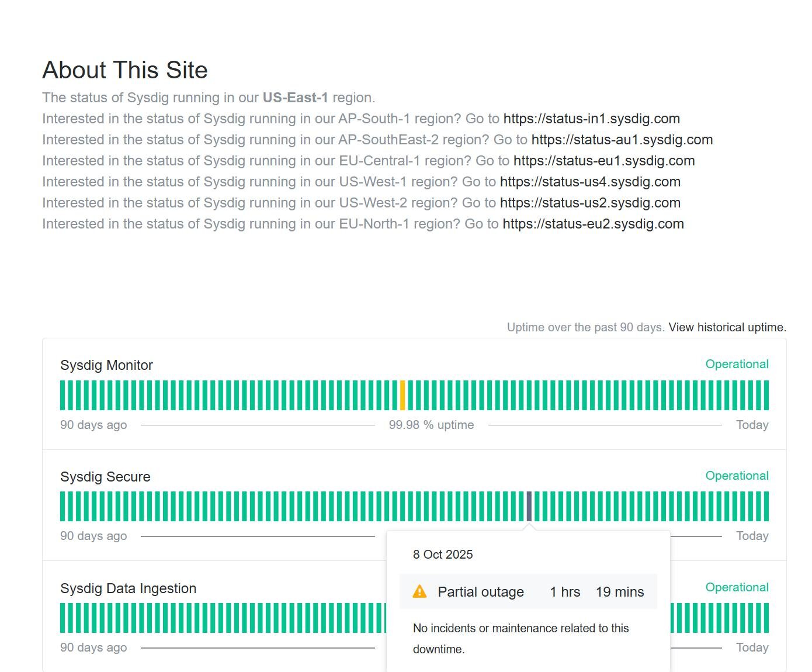The width and height of the screenshot is (812, 672).
Task: Click View historical uptime link
Action: click(x=727, y=327)
